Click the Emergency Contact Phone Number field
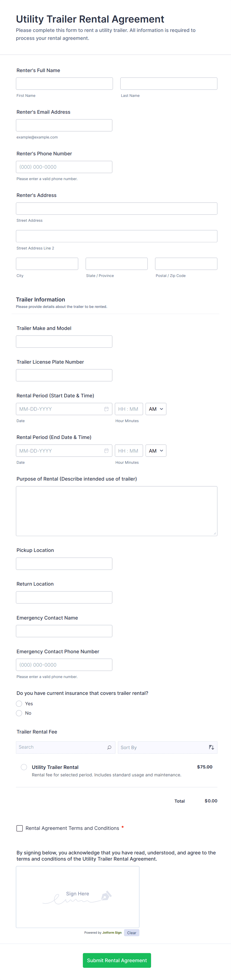The width and height of the screenshot is (231, 980). click(x=64, y=665)
